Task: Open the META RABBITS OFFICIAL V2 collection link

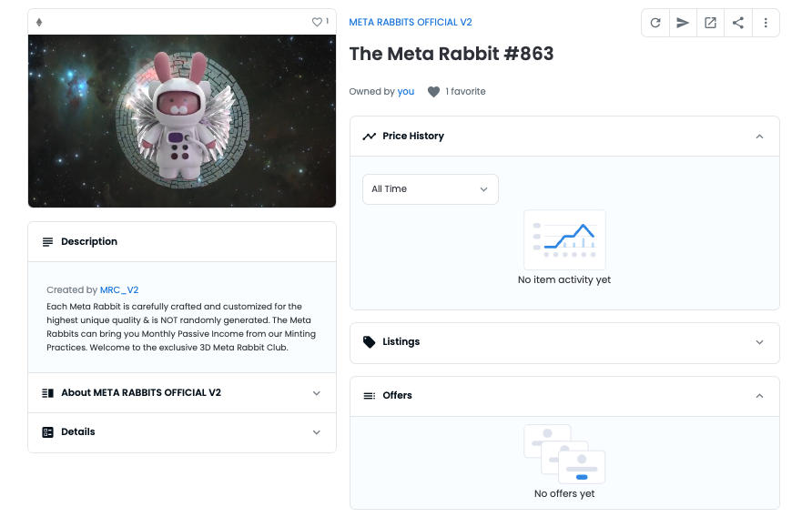Action: click(x=411, y=23)
